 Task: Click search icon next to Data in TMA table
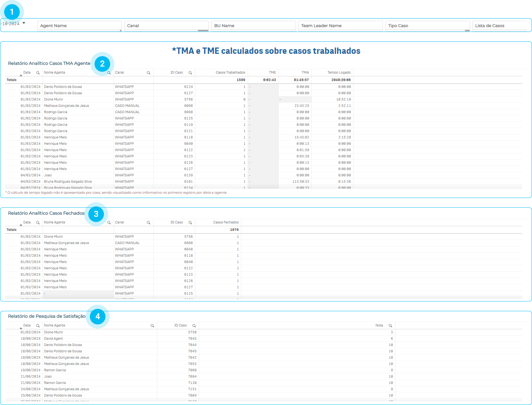click(x=38, y=73)
